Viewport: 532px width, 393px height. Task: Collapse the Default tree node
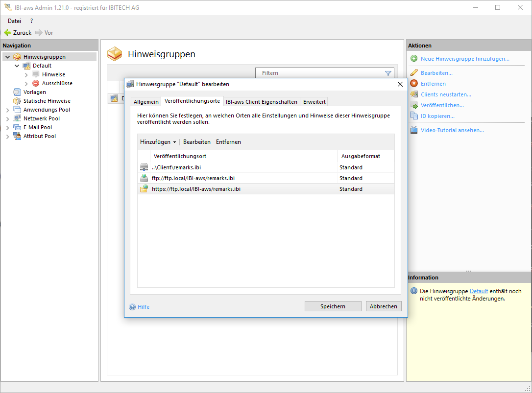pos(17,66)
